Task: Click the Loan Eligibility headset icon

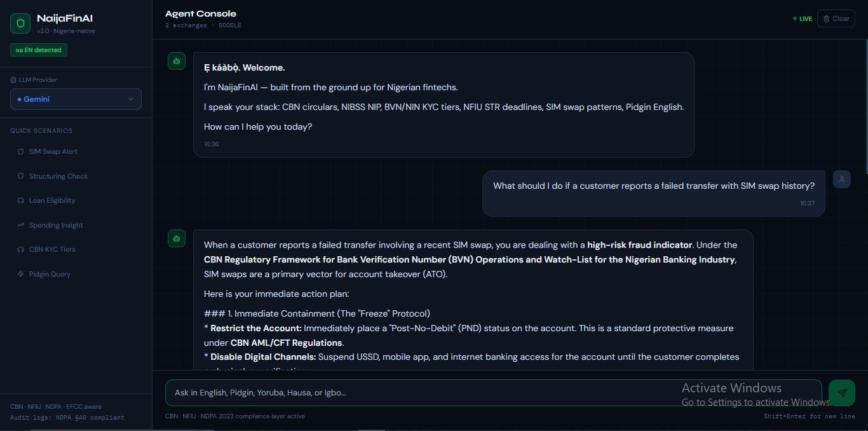Action: (22, 200)
